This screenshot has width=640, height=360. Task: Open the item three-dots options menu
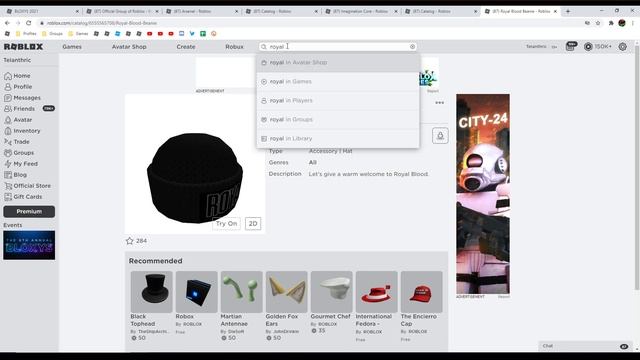click(x=440, y=102)
